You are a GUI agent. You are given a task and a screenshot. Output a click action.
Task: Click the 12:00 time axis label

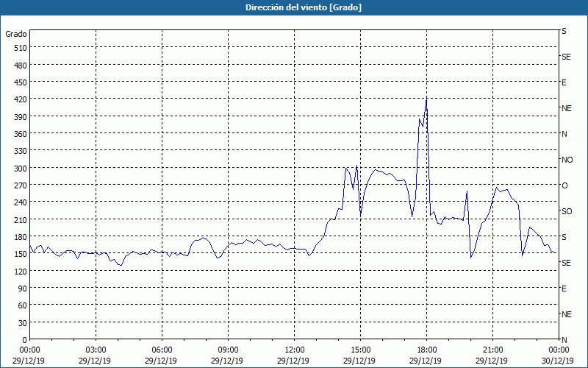click(295, 350)
